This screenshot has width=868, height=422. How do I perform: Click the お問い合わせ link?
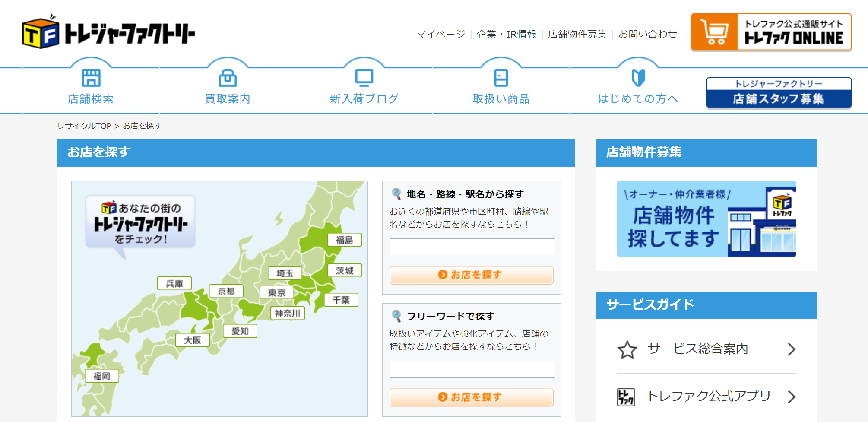(647, 34)
